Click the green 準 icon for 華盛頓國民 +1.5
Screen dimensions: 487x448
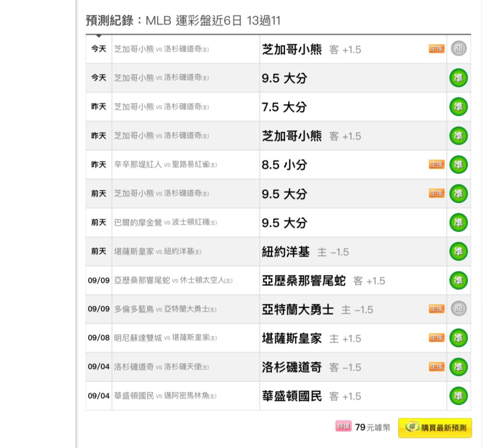point(459,396)
